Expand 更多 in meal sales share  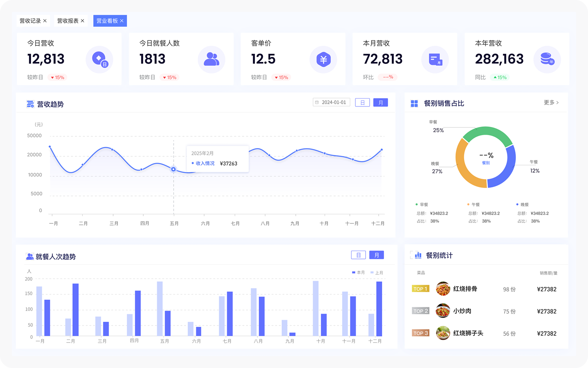coord(551,102)
